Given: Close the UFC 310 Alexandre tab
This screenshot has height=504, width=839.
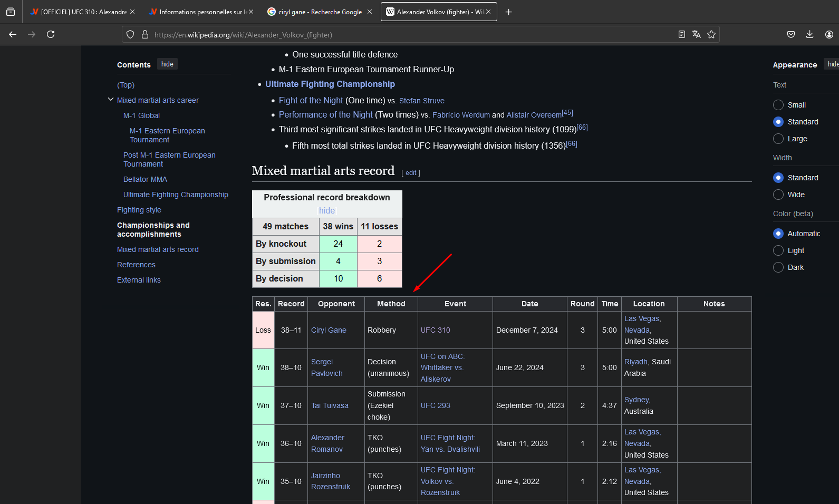Looking at the screenshot, I should (132, 12).
